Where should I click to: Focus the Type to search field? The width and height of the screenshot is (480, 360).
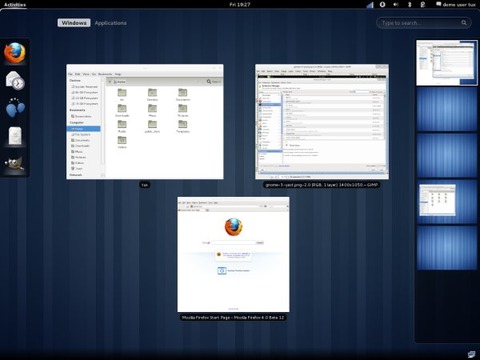(x=424, y=23)
